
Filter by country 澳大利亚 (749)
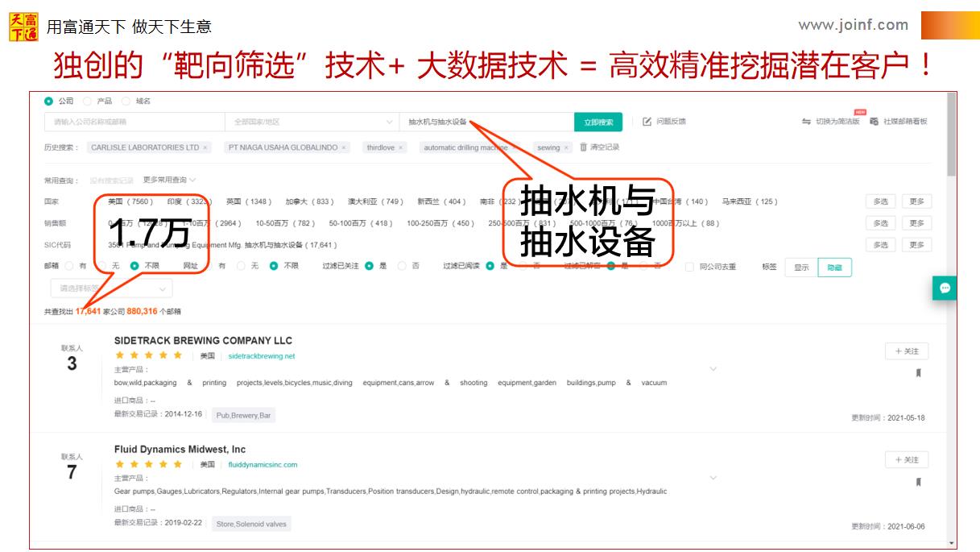(x=375, y=201)
